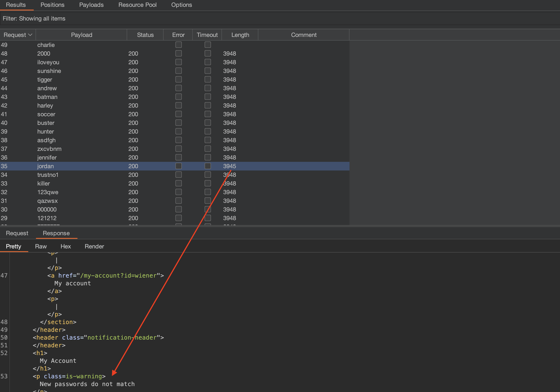Select the result row with payload trustno1

48,175
